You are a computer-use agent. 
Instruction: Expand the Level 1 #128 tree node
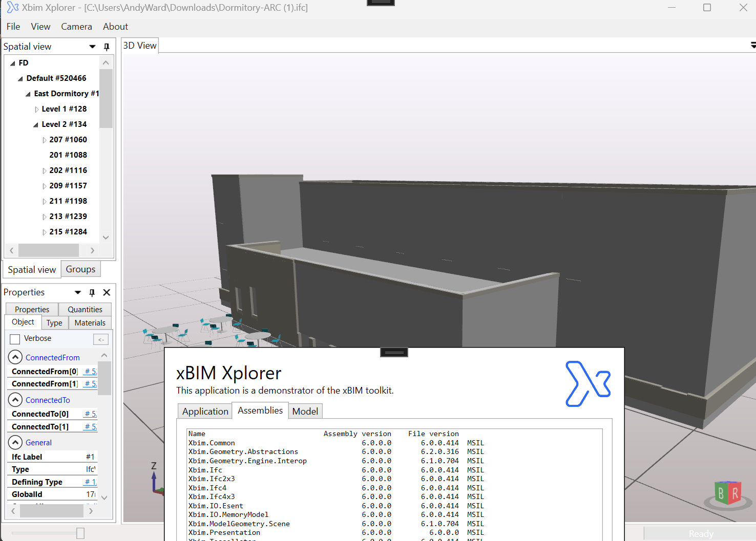pos(36,109)
